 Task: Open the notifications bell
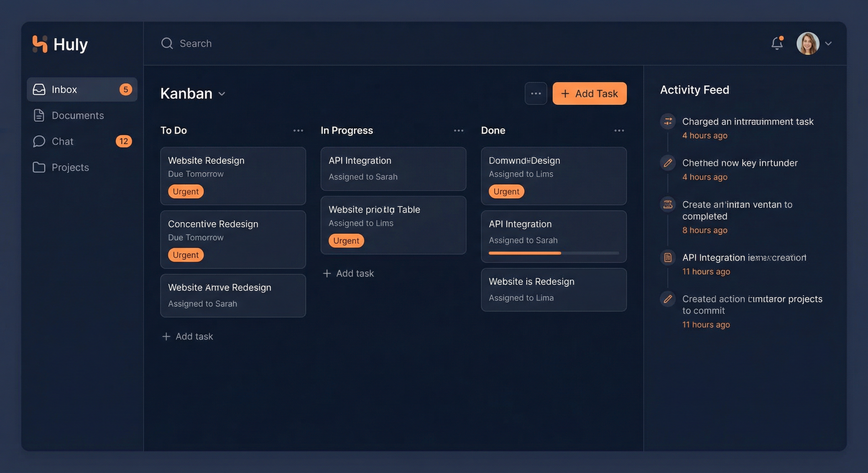(777, 43)
